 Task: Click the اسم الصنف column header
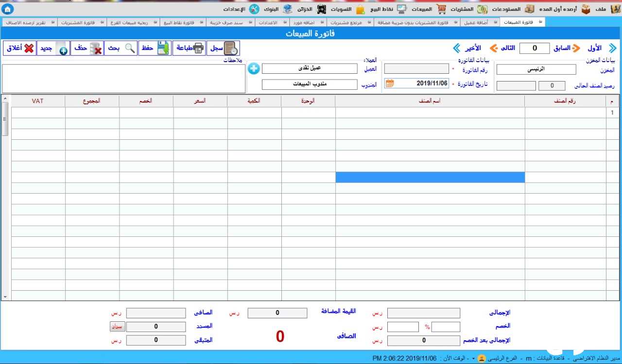tap(430, 101)
